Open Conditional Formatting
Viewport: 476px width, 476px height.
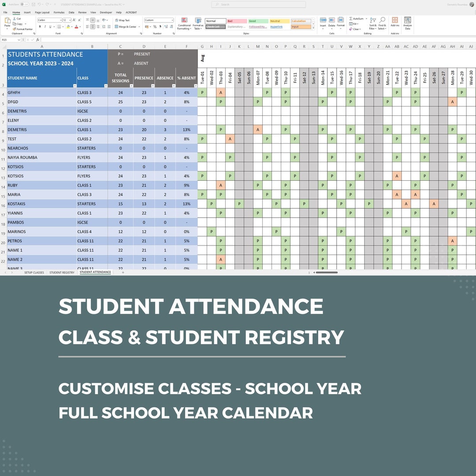[185, 23]
